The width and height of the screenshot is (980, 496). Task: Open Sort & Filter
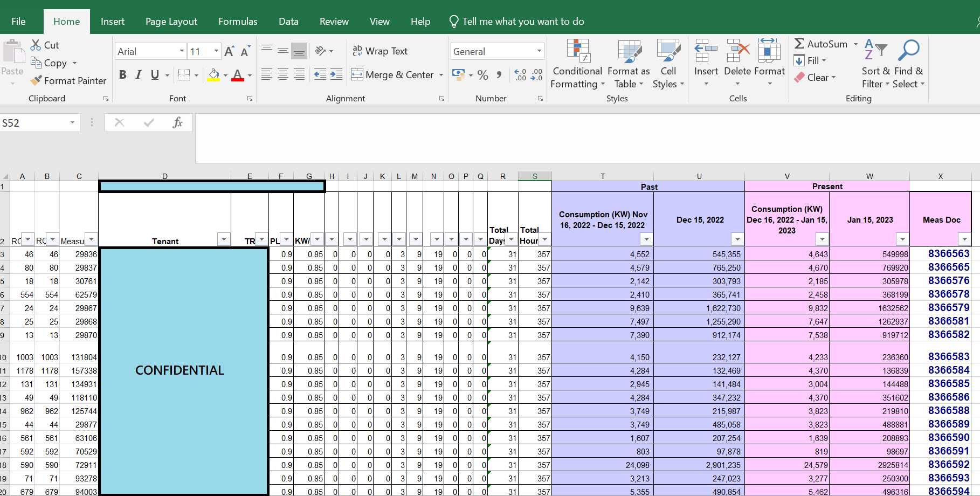[x=875, y=64]
